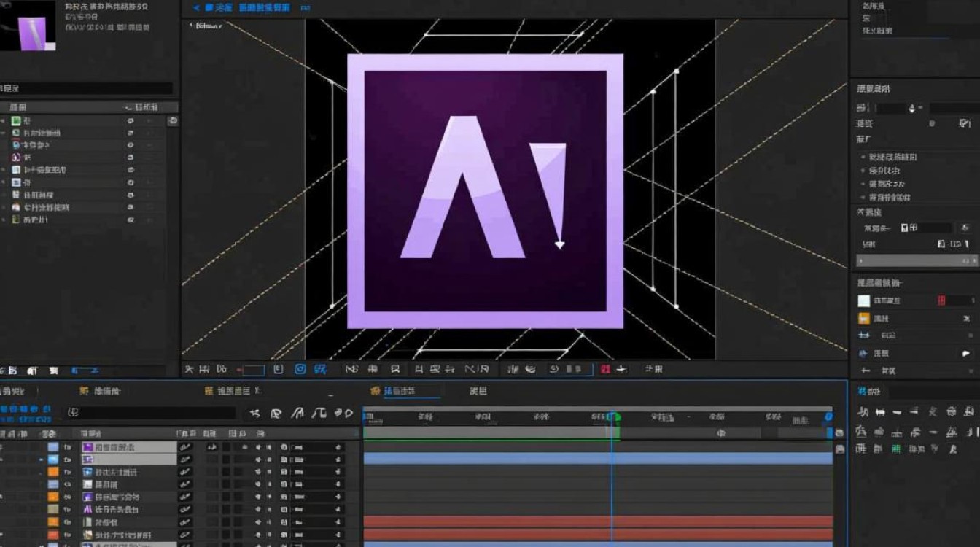Open the pale white color swatch in right panel
The width and height of the screenshot is (980, 547).
pos(864,300)
